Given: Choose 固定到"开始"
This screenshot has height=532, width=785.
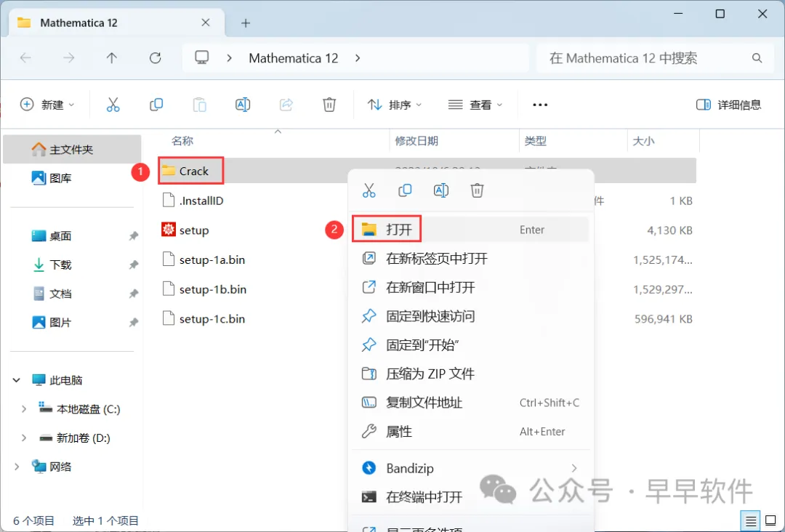Looking at the screenshot, I should click(x=470, y=344).
